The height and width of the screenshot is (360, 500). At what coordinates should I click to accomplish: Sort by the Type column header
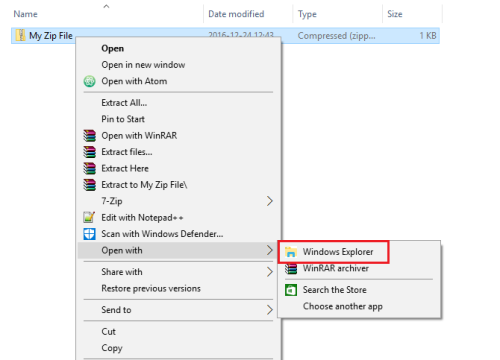point(307,14)
